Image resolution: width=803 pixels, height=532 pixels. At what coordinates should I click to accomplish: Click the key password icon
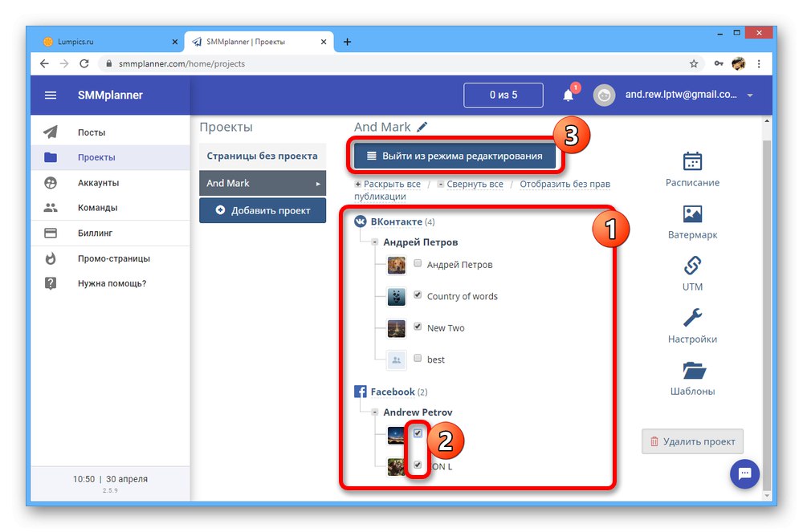719,64
